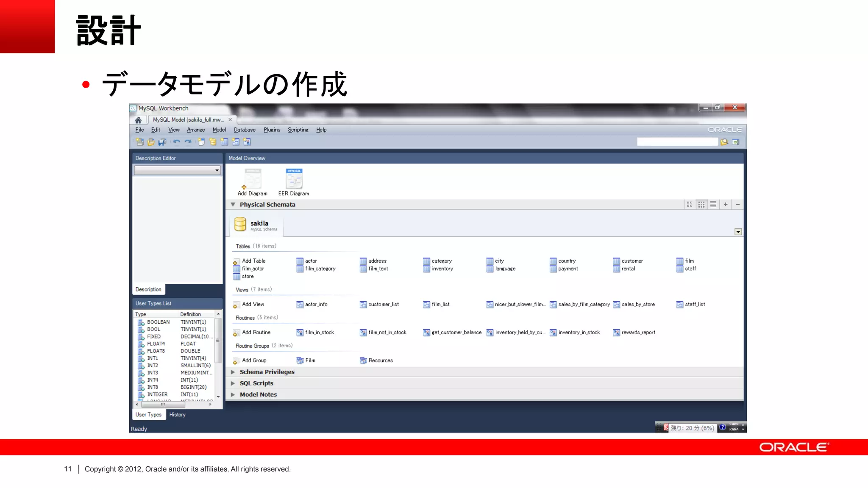Remove the schema with the minus button
868x488 pixels.
coord(738,204)
